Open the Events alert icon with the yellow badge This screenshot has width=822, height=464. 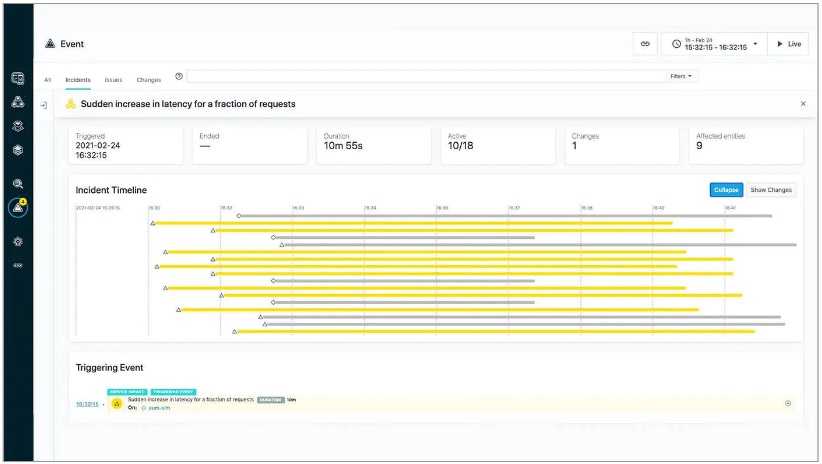[x=18, y=208]
